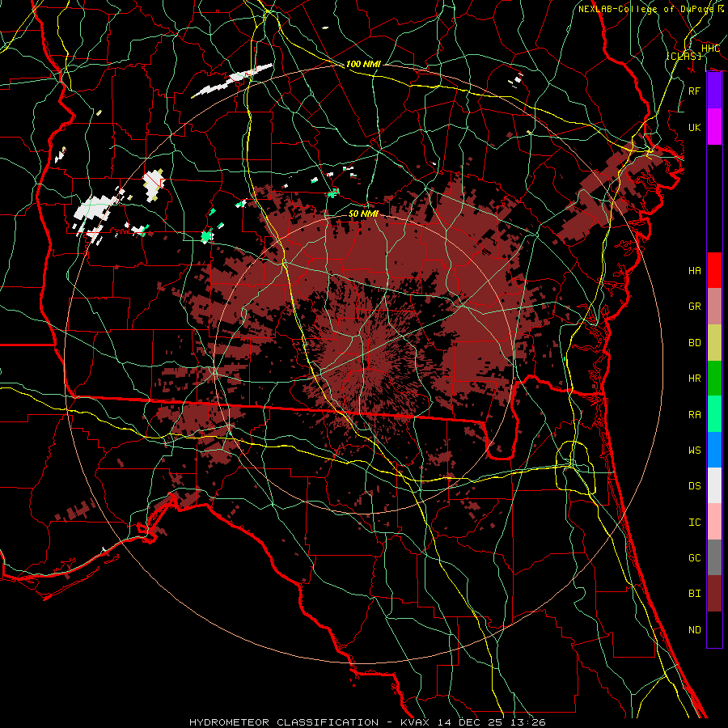The image size is (728, 728).
Task: Click the ND legend label
Action: [x=694, y=630]
